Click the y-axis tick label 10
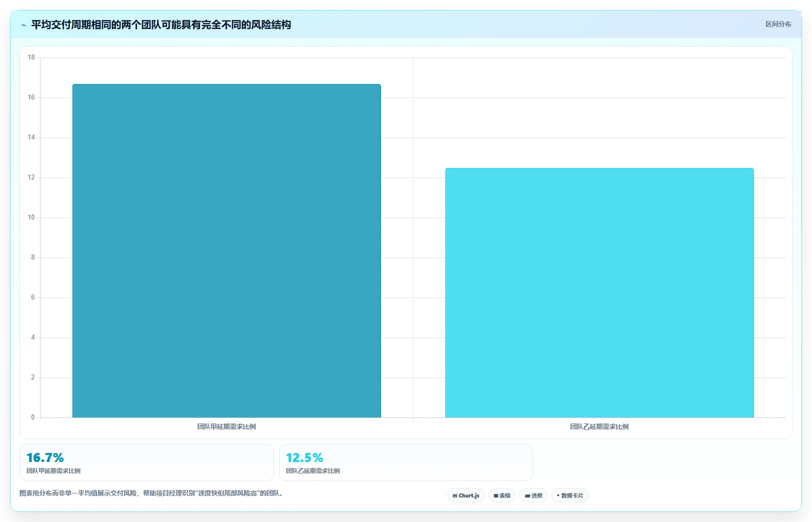 (31, 217)
